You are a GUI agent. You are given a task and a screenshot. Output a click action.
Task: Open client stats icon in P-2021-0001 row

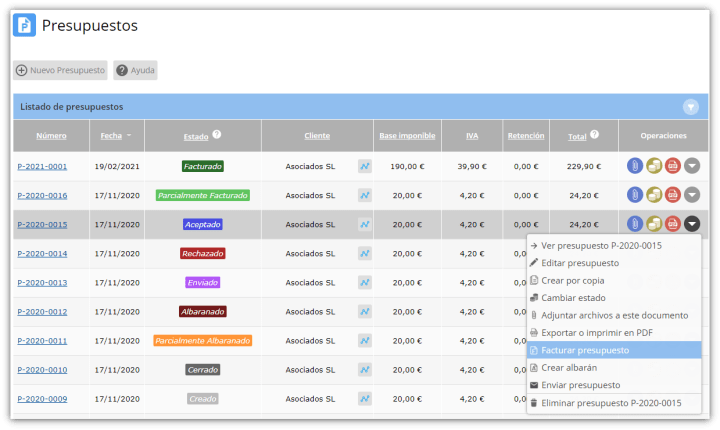[365, 166]
